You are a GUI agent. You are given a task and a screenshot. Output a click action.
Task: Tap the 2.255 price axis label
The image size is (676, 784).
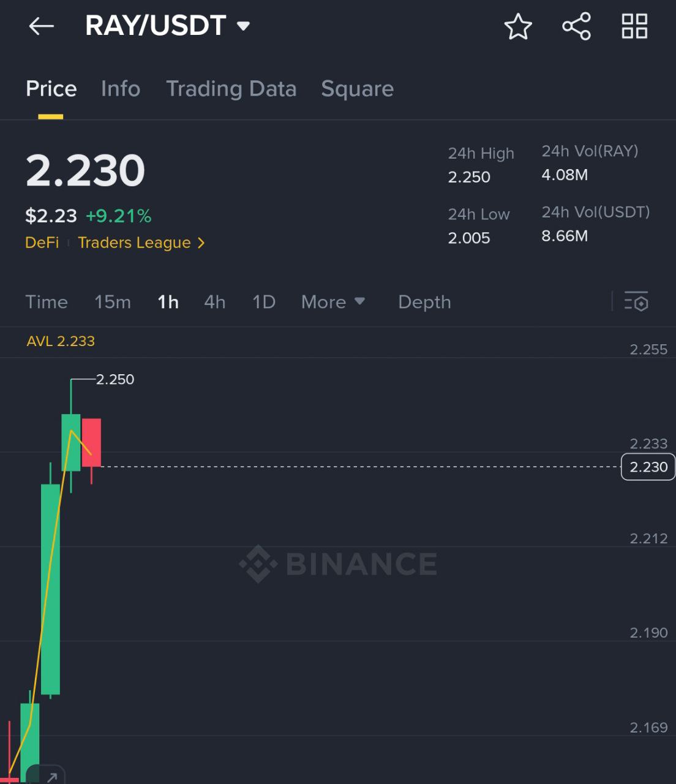point(648,349)
